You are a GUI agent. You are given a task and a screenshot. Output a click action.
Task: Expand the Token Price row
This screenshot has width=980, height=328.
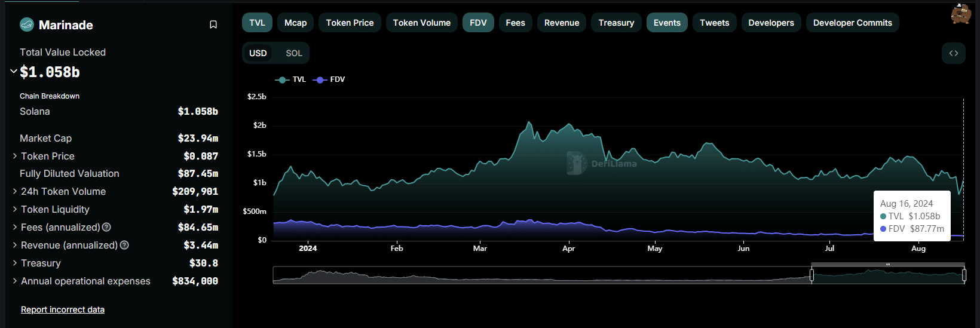15,156
